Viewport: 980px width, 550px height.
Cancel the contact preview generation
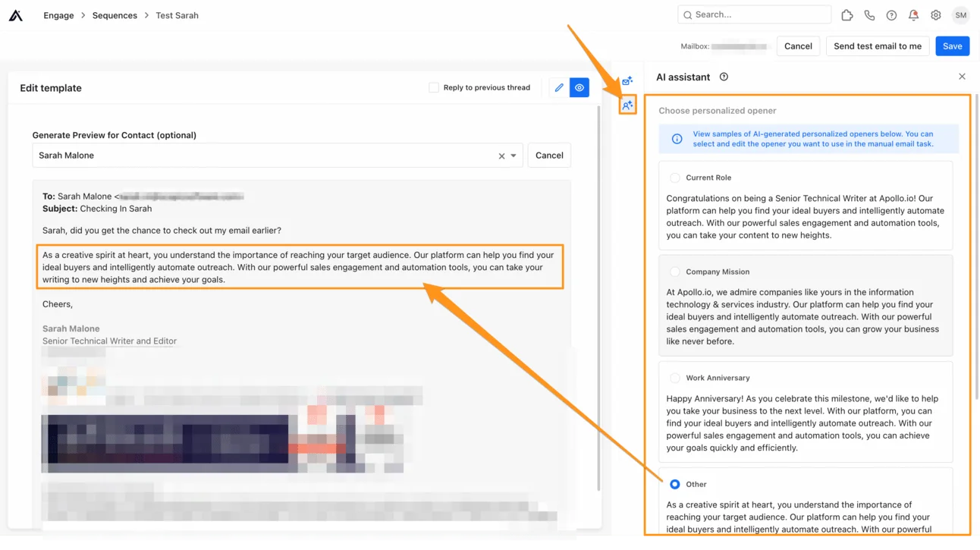click(549, 156)
